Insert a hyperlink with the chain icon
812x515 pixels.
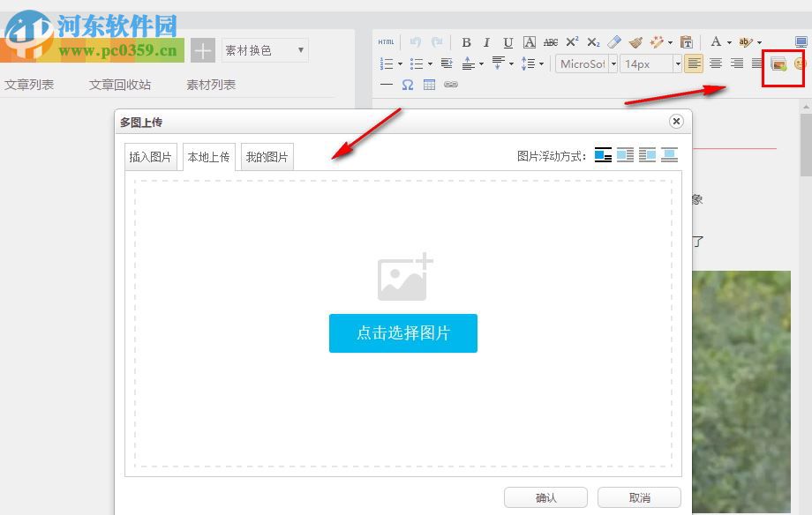point(452,85)
